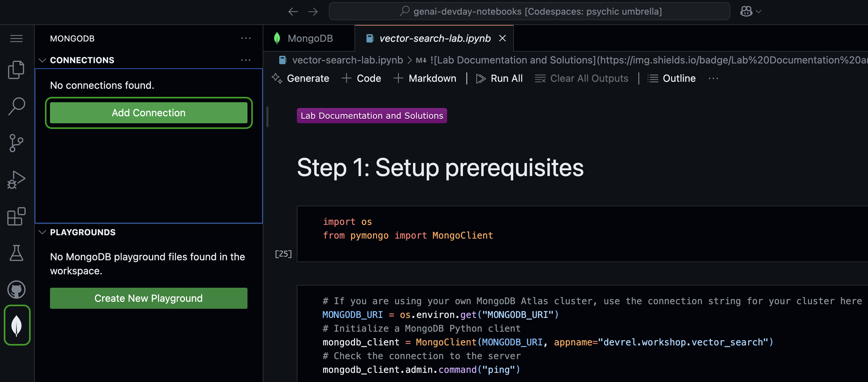Image resolution: width=868 pixels, height=382 pixels.
Task: Open the Extensions view
Action: 16,216
